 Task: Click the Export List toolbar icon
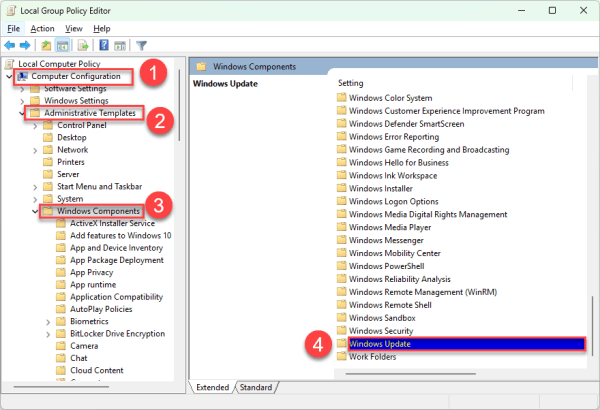(83, 46)
